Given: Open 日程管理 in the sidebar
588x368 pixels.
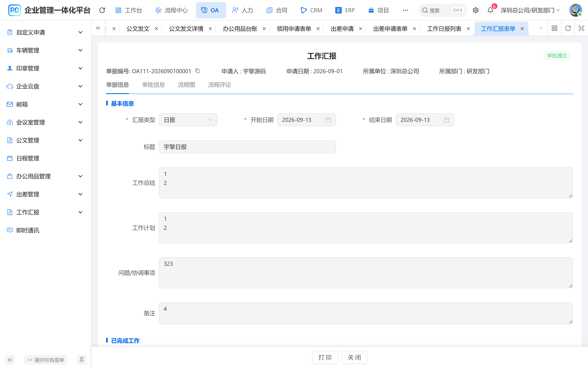Looking at the screenshot, I should pos(46,158).
